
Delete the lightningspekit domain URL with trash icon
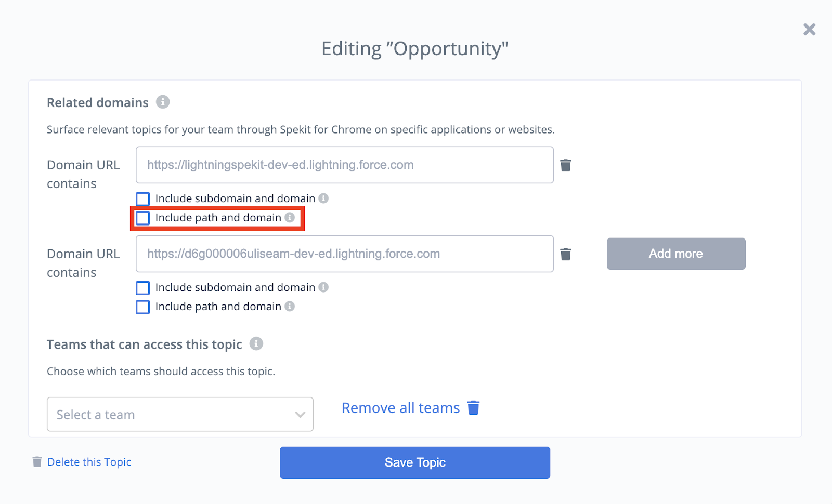[566, 165]
